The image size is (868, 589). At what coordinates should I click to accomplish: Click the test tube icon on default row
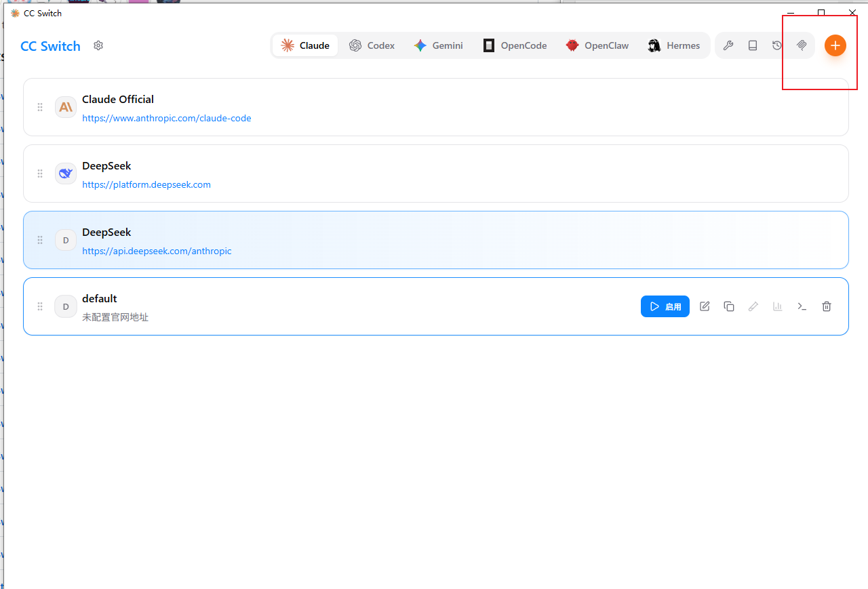coord(753,306)
